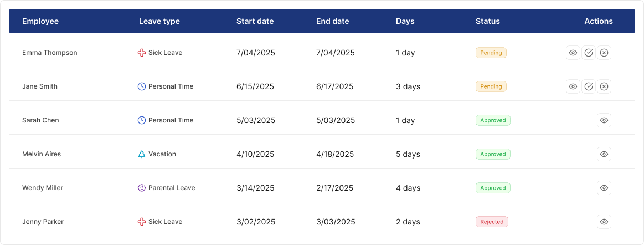The image size is (644, 245).
Task: Approve Jane Smith's personal time request
Action: pos(589,86)
